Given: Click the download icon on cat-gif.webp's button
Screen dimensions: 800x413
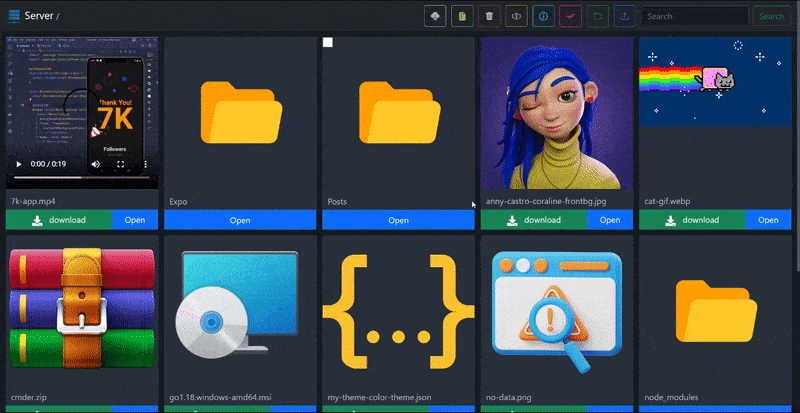Looking at the screenshot, I should coord(670,221).
